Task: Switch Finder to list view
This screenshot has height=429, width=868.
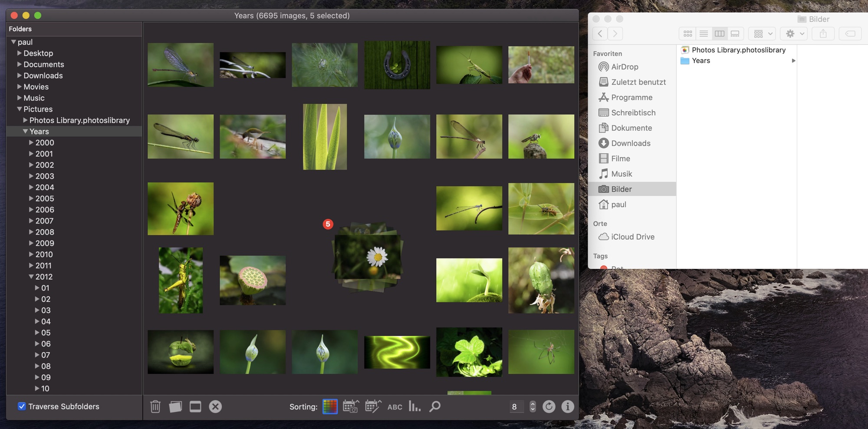Action: [x=704, y=33]
